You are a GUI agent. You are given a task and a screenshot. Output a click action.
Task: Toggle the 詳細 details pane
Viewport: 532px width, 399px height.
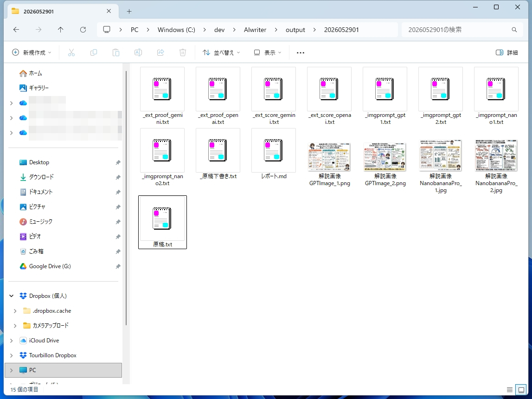click(507, 52)
